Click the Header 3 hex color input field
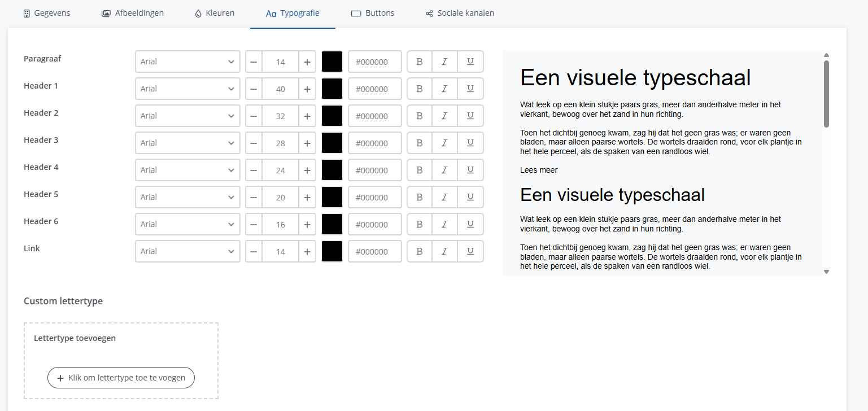This screenshot has height=411, width=868. 374,143
